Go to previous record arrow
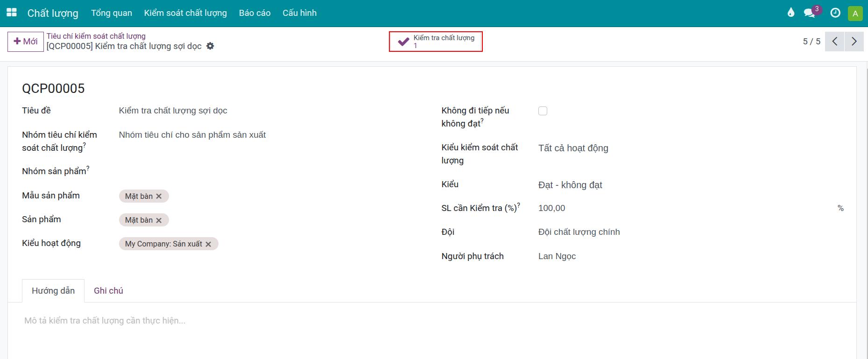 [x=834, y=41]
